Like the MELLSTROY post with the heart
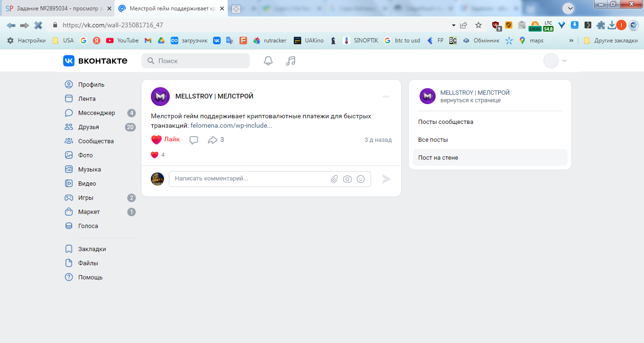The image size is (644, 343). pos(165,139)
